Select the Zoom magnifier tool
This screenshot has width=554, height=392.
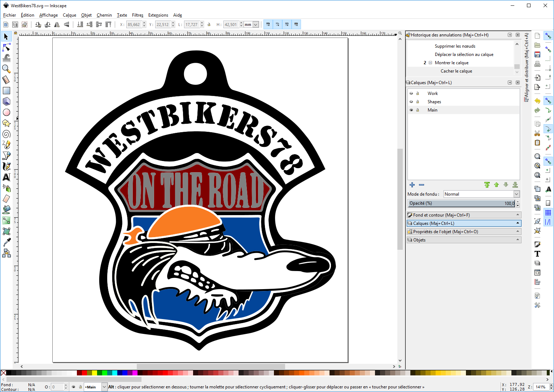point(6,69)
